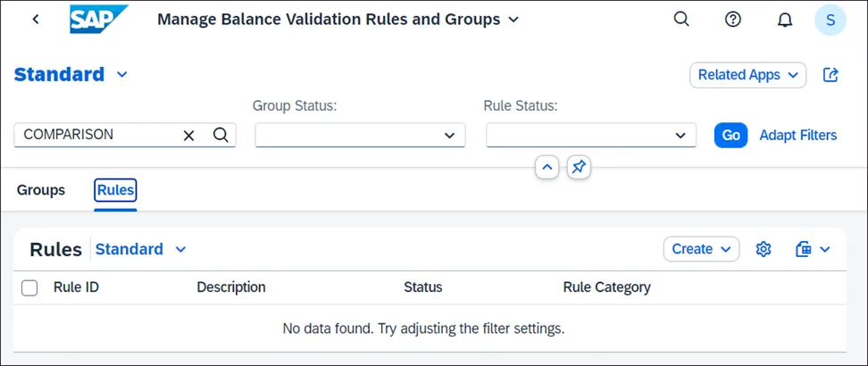Clear the COMPARISON search text
The height and width of the screenshot is (366, 868).
(188, 135)
